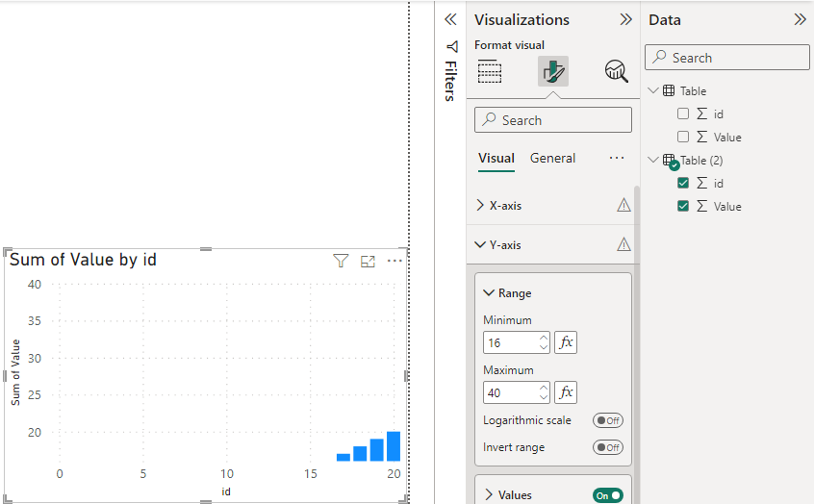Uncheck the Value field under Table (2)
The image size is (814, 504).
(683, 206)
